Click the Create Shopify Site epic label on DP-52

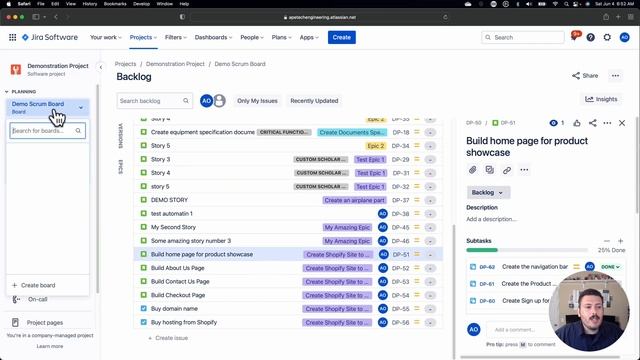pos(338,268)
